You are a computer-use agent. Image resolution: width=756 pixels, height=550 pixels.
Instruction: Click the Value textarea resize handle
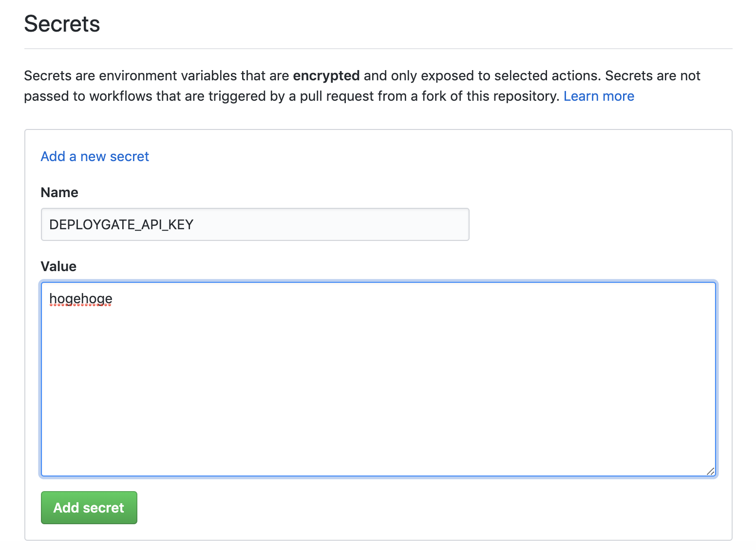tap(711, 471)
